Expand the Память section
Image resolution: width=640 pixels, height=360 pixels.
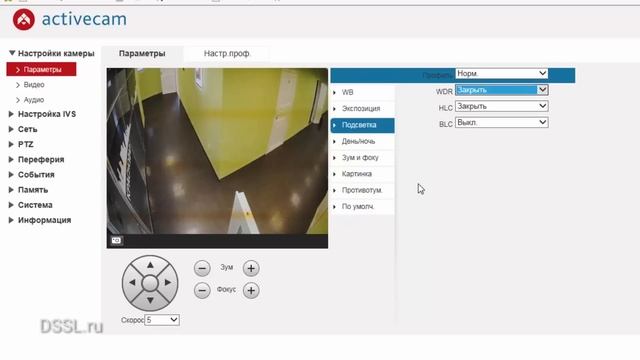28,190
